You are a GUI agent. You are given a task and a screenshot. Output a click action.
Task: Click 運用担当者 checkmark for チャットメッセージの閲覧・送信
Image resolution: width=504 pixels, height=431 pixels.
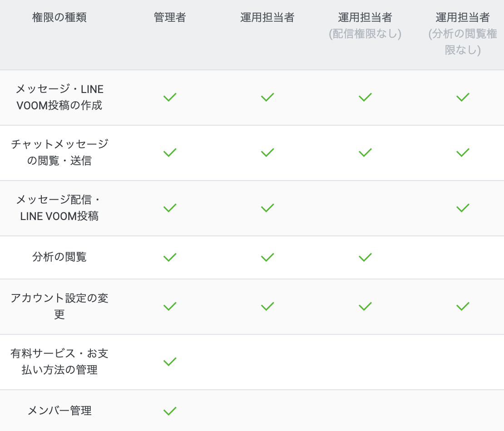pos(267,152)
